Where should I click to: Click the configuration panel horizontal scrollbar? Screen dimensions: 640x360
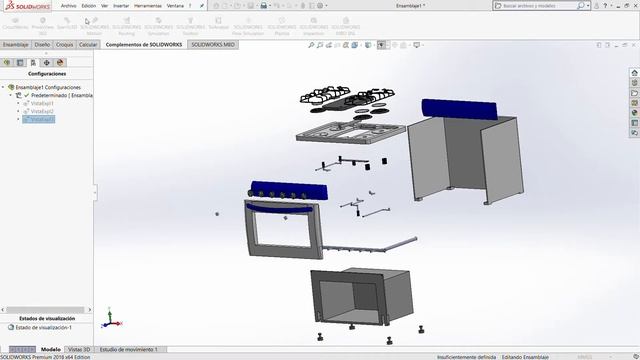point(46,310)
